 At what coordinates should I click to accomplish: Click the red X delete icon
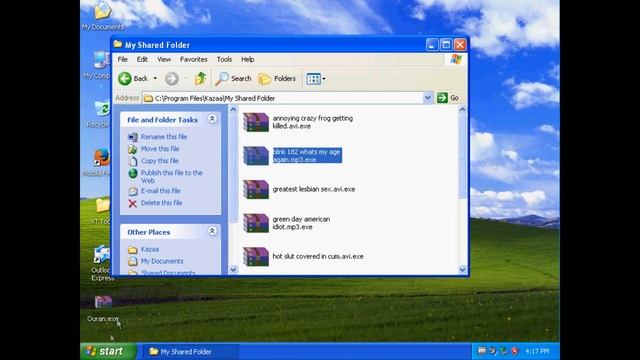tap(133, 203)
